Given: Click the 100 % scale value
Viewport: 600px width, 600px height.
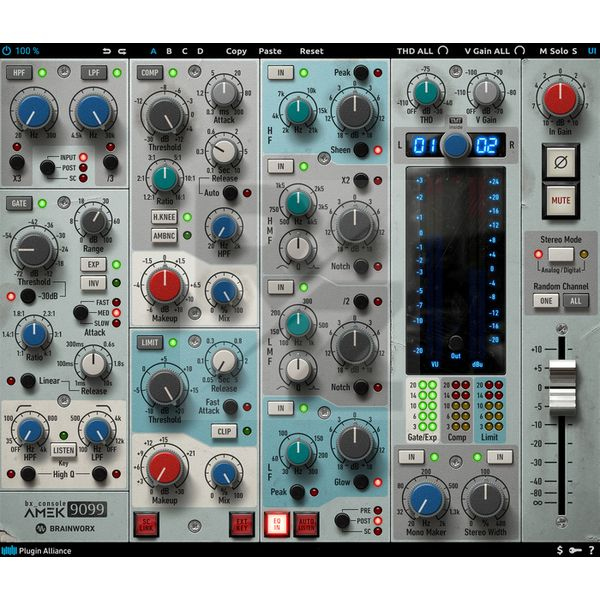Looking at the screenshot, I should pyautogui.click(x=27, y=51).
